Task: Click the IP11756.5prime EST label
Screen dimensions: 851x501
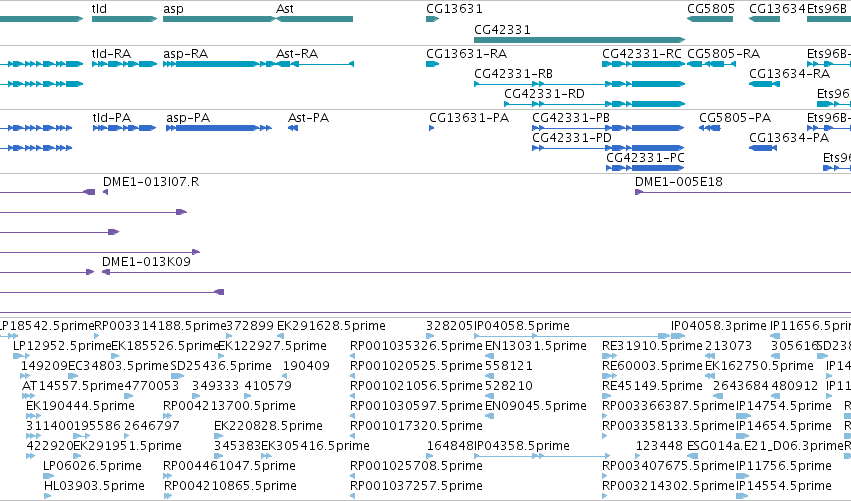Action: (784, 466)
